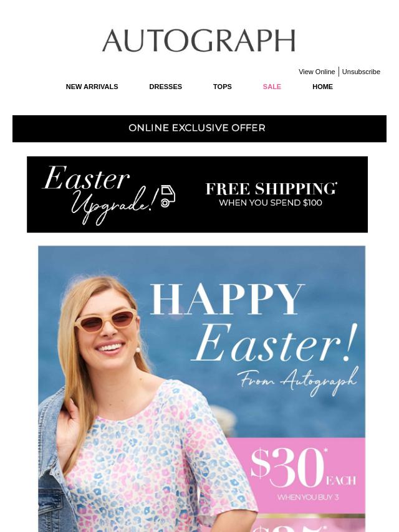Click the AUTOGRAPH logo header
Viewport: 399px width, 532px height.
(x=199, y=40)
